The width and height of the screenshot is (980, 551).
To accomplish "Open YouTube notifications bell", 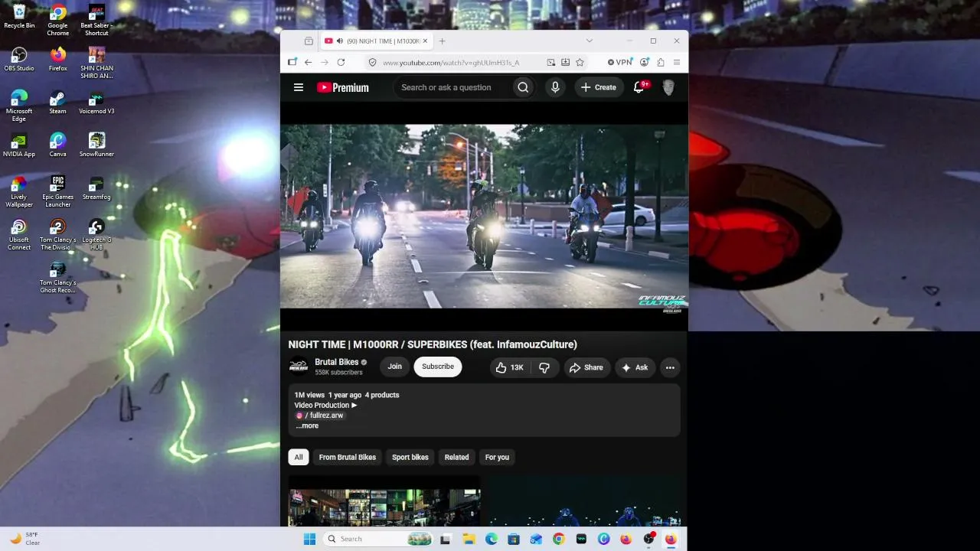I will coord(639,87).
